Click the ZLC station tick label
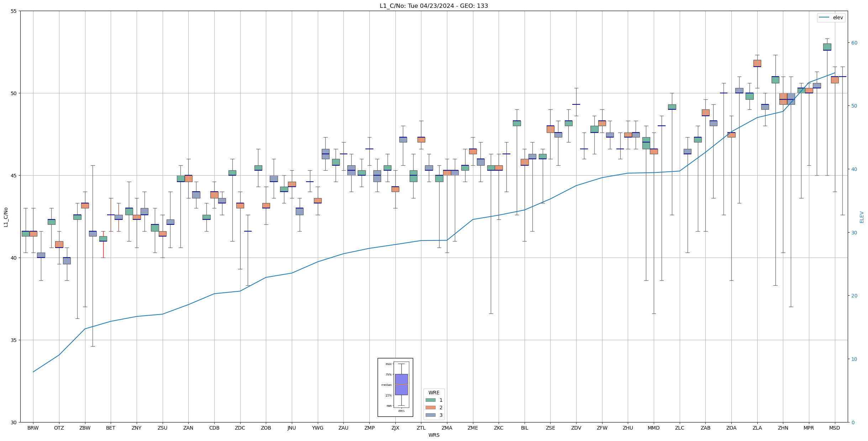 click(679, 428)
